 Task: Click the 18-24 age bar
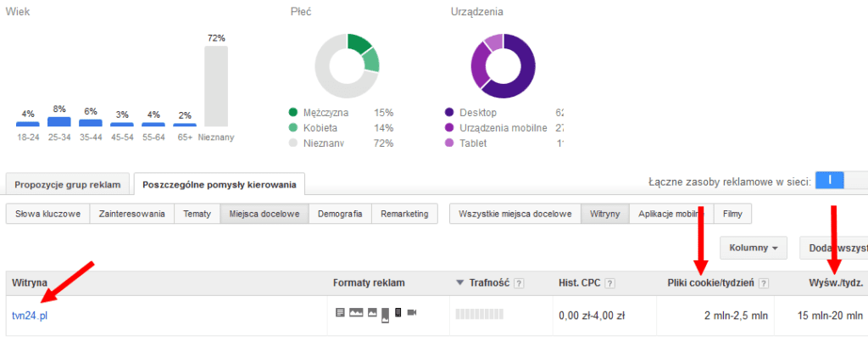click(28, 124)
